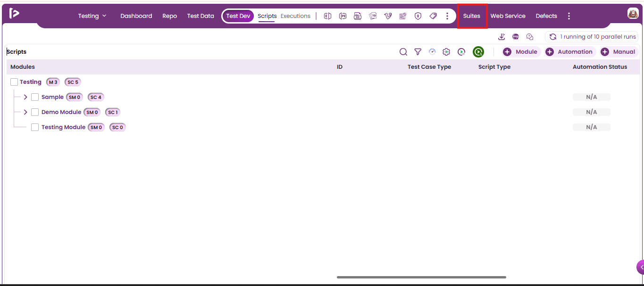Open the E elements icon in the header
This screenshot has width=644, height=286.
pos(327,16)
